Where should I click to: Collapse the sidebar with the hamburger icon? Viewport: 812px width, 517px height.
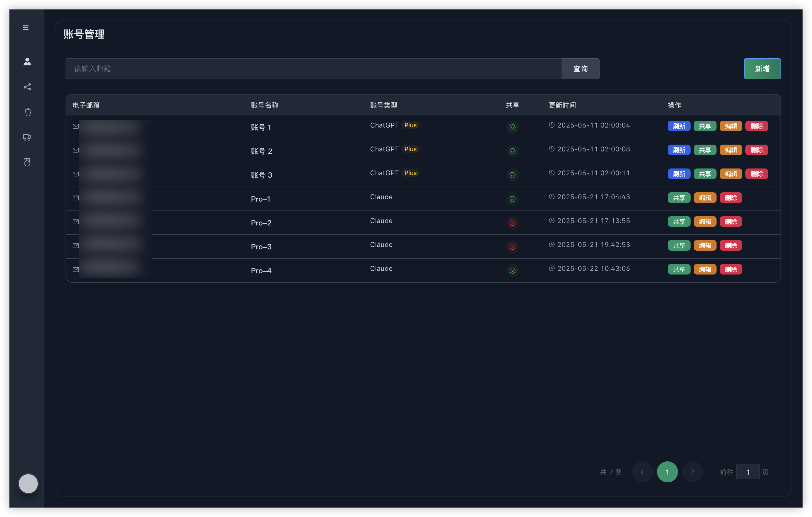point(26,28)
